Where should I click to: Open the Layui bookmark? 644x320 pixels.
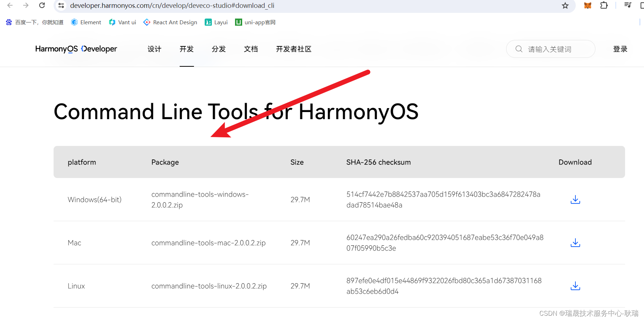(x=216, y=22)
